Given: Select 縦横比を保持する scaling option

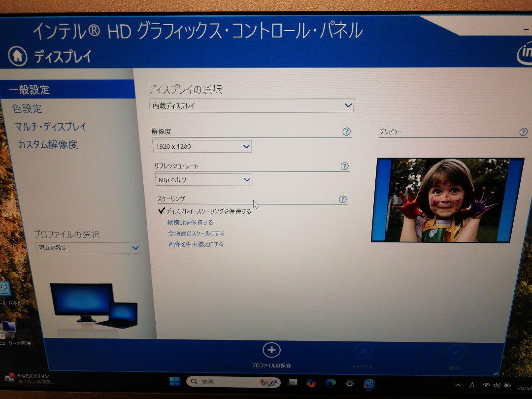Looking at the screenshot, I should click(x=190, y=222).
